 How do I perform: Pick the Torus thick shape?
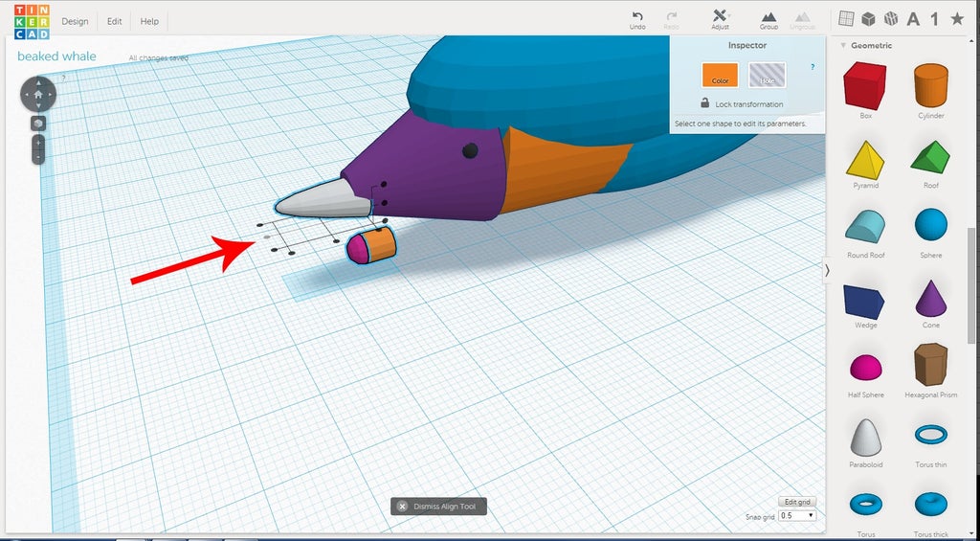tap(930, 503)
